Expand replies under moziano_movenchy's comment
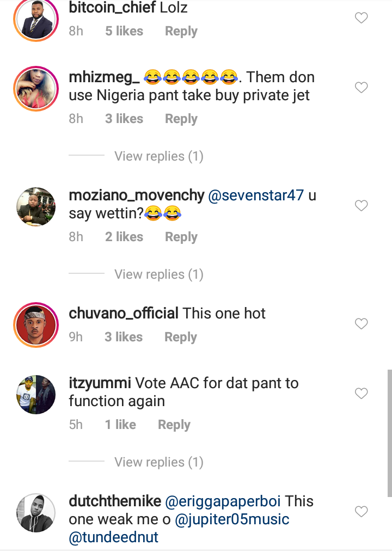The height and width of the screenshot is (558, 392). click(158, 275)
